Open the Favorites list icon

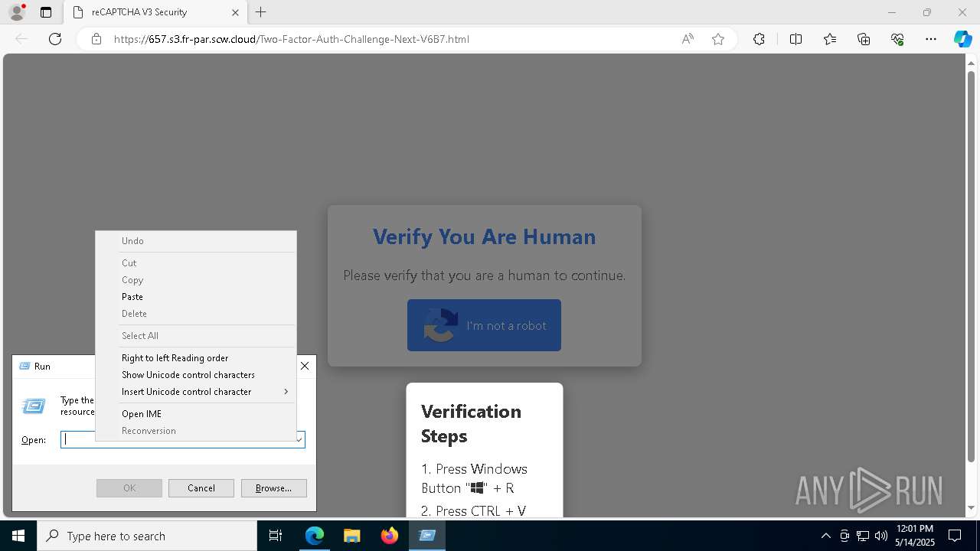[x=830, y=39]
